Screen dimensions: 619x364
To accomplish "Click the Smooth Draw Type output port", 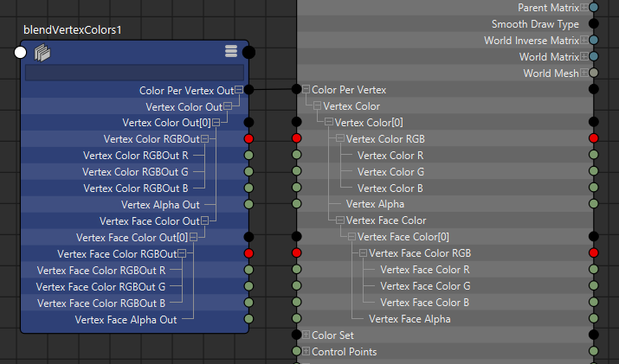I will (x=594, y=24).
